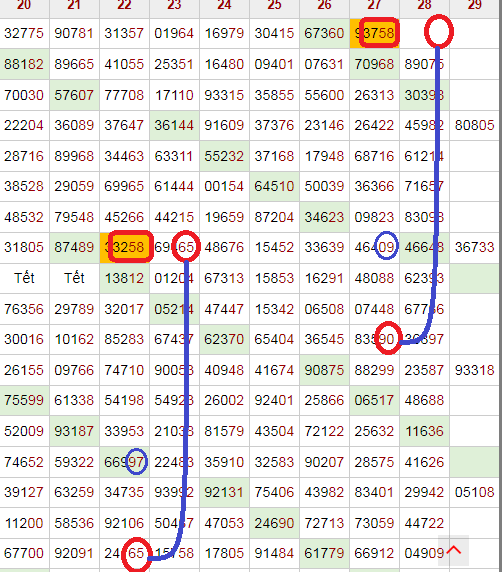Image resolution: width=502 pixels, height=572 pixels.
Task: Click the green cell 57607
Action: click(x=74, y=95)
